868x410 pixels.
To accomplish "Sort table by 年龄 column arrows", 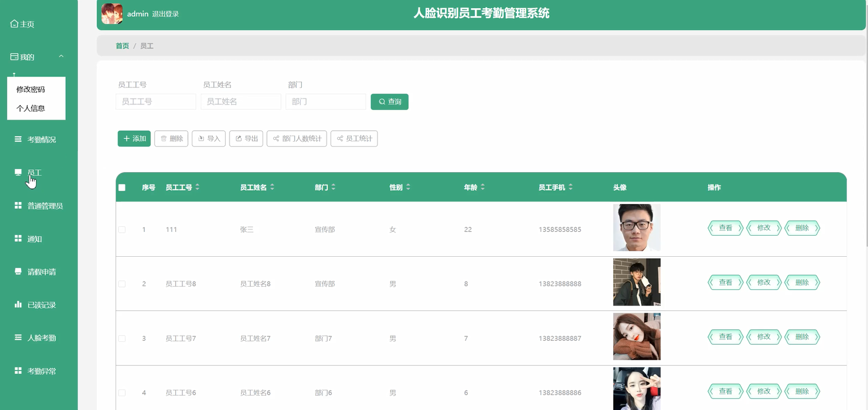I will pyautogui.click(x=483, y=187).
